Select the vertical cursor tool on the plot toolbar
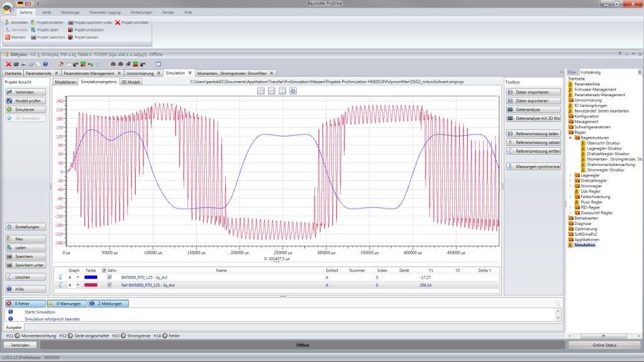The width and height of the screenshot is (644, 362). tap(282, 90)
